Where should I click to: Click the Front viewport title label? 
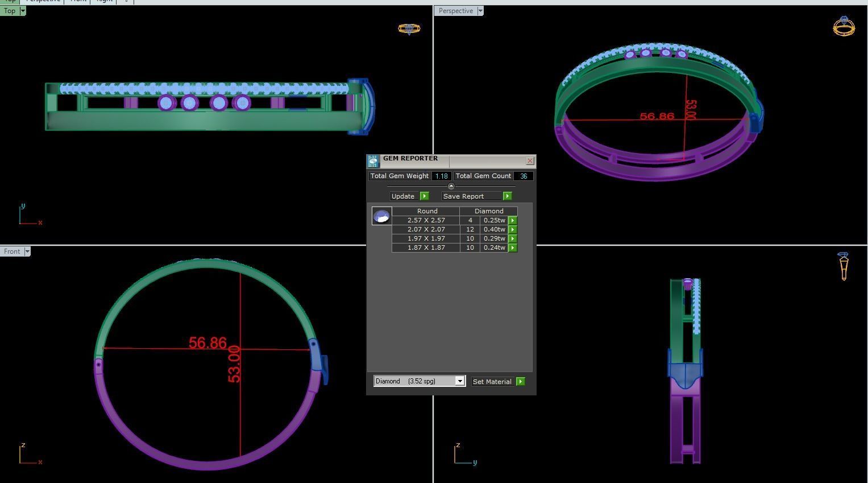pyautogui.click(x=12, y=251)
